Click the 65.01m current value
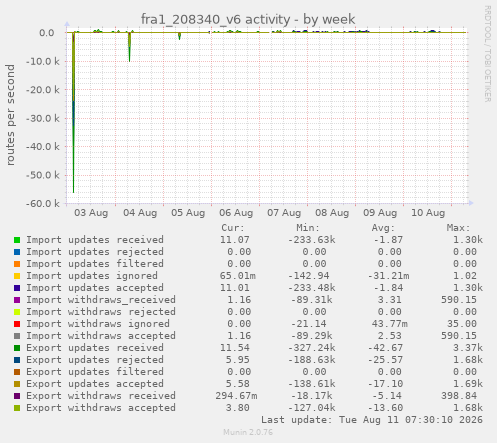 tap(238, 276)
